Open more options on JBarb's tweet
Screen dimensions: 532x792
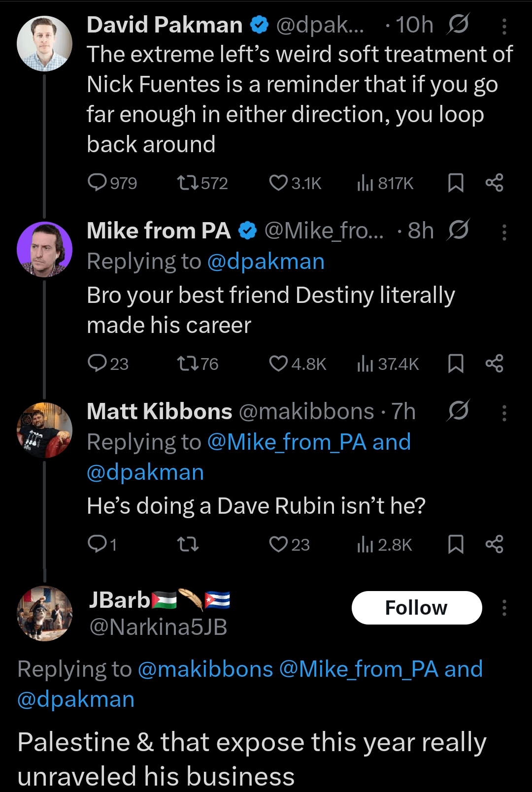pyautogui.click(x=504, y=608)
